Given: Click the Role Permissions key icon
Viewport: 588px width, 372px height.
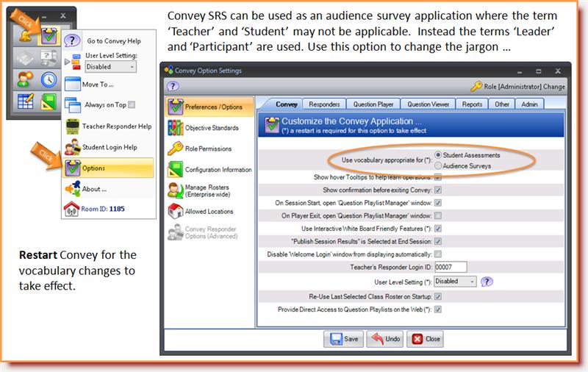Looking at the screenshot, I should [x=176, y=149].
